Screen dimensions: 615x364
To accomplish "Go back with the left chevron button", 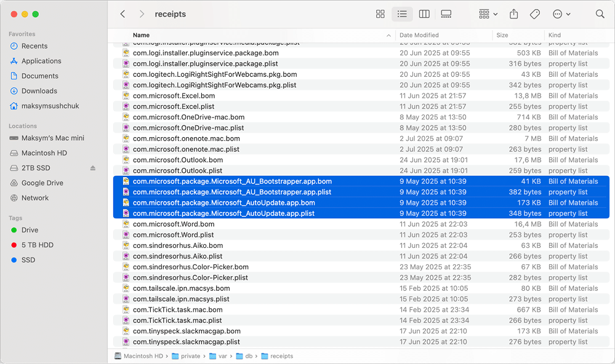I will point(123,14).
